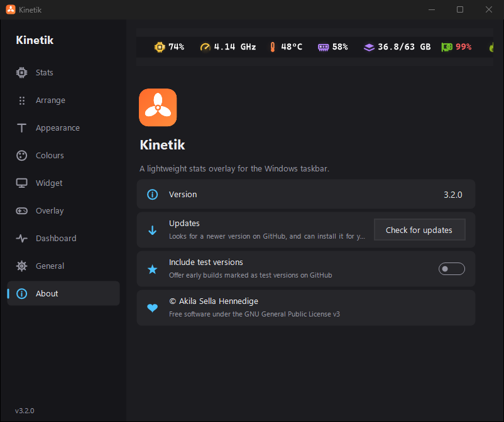Click the blue heart icon

[152, 308]
